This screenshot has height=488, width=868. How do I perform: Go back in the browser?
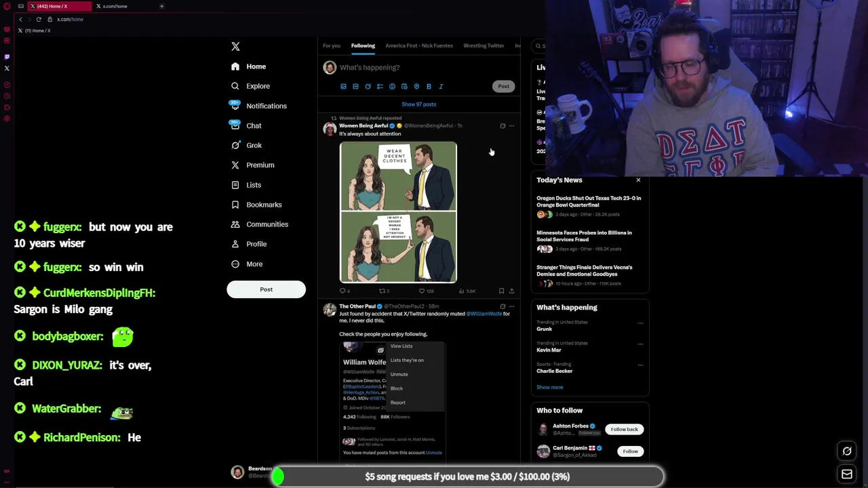20,19
